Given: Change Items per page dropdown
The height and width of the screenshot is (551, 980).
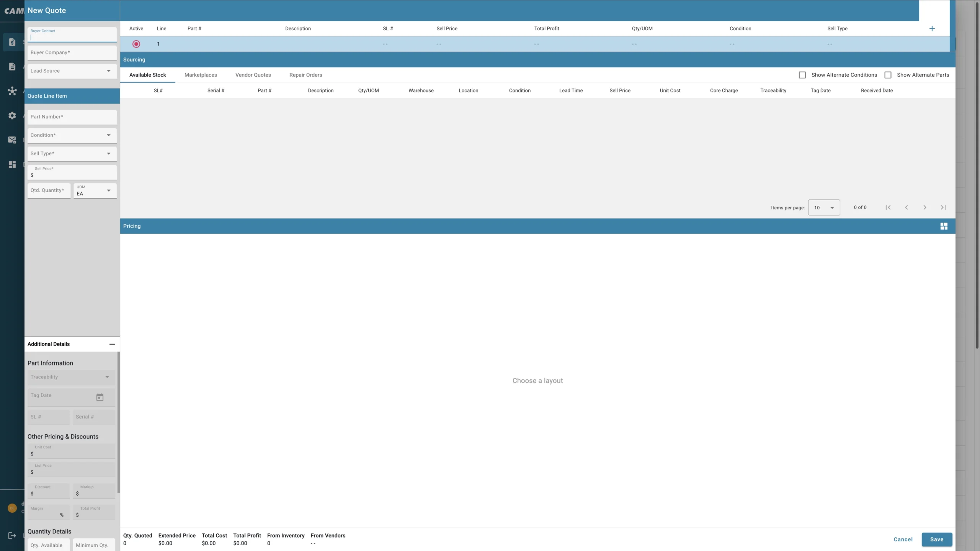Looking at the screenshot, I should (x=824, y=207).
